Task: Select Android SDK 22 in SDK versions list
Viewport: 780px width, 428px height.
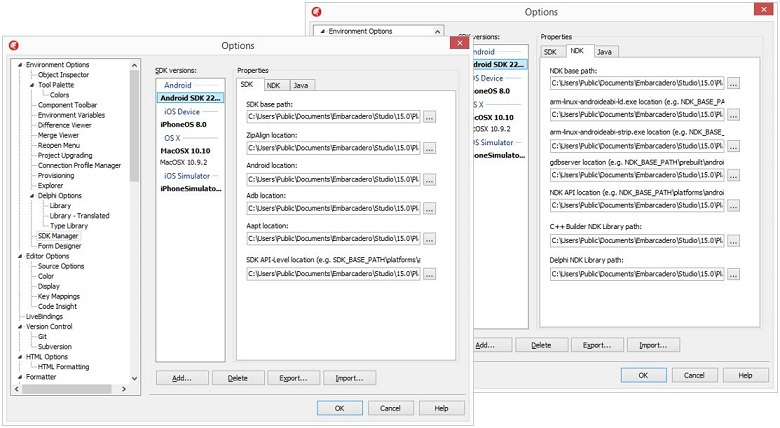Action: coord(190,98)
